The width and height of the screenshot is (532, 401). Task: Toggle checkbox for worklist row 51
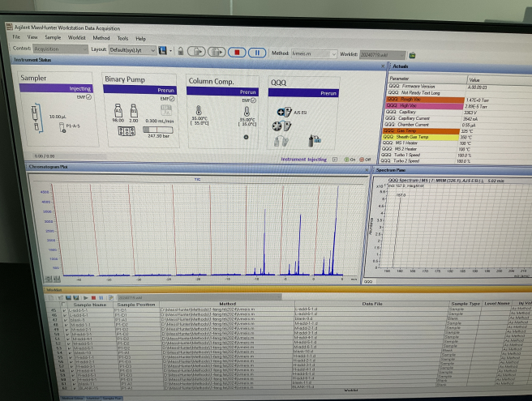click(x=67, y=339)
